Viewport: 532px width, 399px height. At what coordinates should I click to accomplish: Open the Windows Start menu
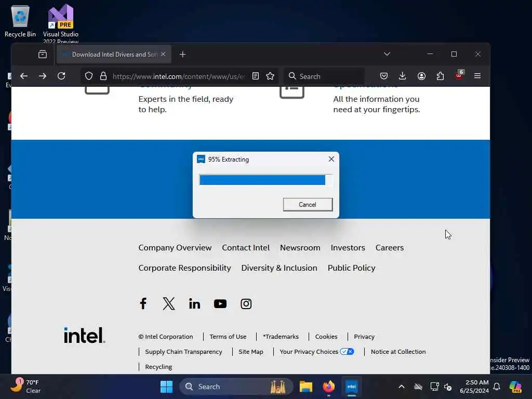[167, 387]
